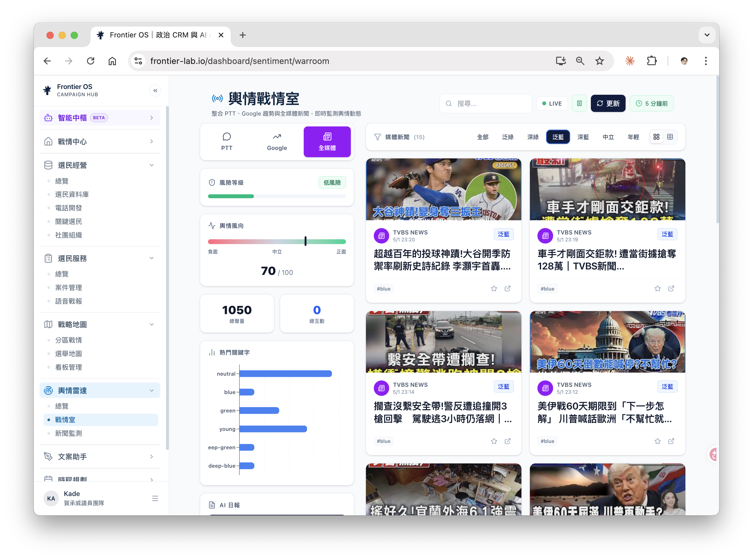Expand the 文案助手 section
This screenshot has height=560, width=753.
tap(100, 456)
